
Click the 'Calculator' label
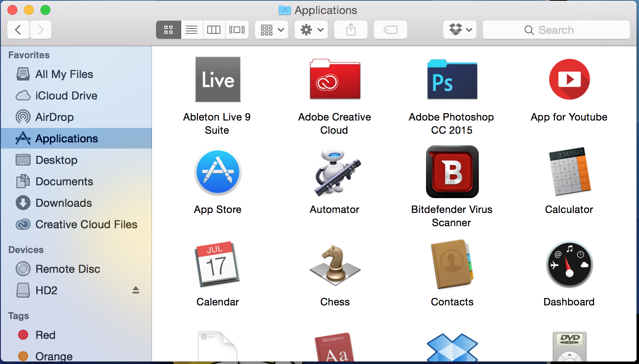click(569, 209)
